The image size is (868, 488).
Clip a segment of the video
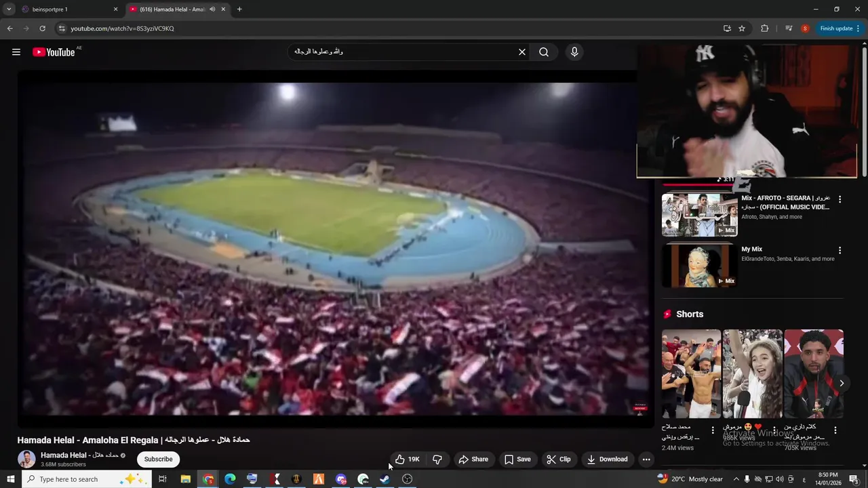click(559, 460)
